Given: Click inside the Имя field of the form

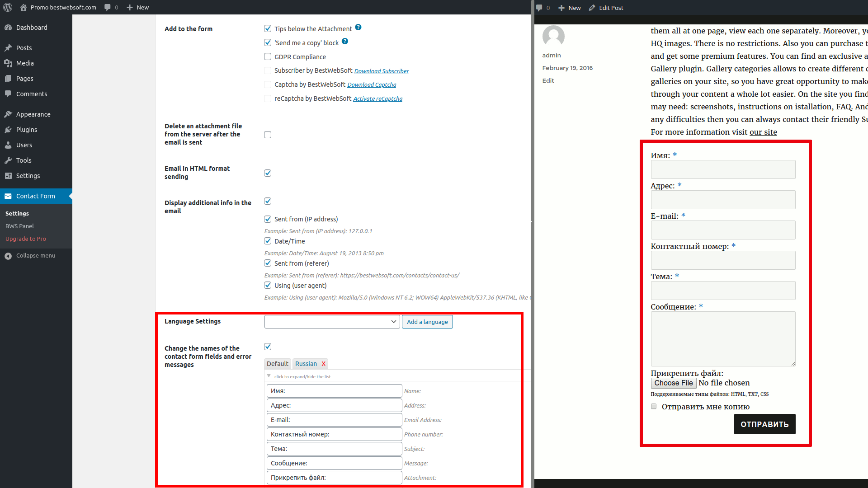Looking at the screenshot, I should (x=722, y=169).
